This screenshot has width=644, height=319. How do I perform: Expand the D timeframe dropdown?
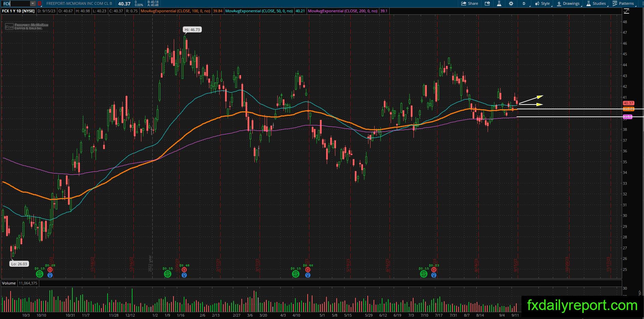pos(524,3)
